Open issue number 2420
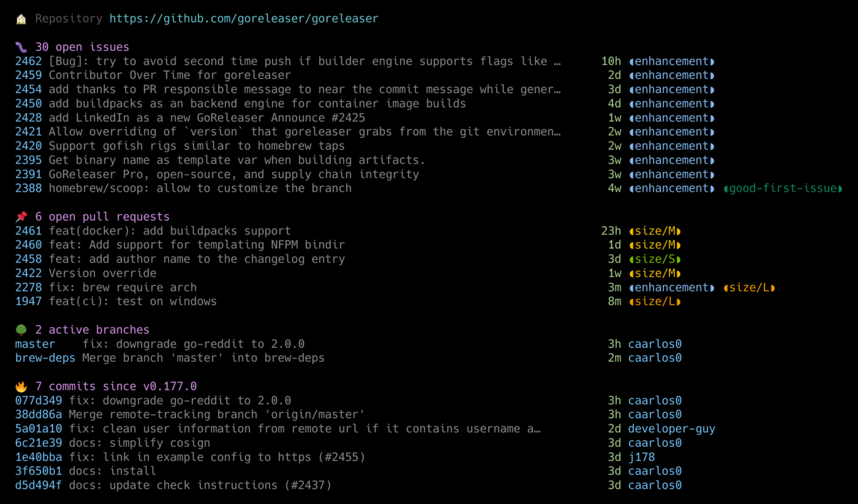The image size is (858, 504). 29,146
